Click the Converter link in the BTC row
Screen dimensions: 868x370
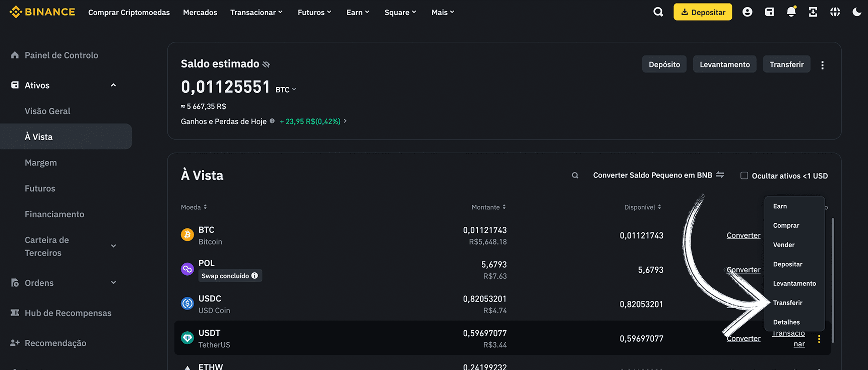coord(743,235)
